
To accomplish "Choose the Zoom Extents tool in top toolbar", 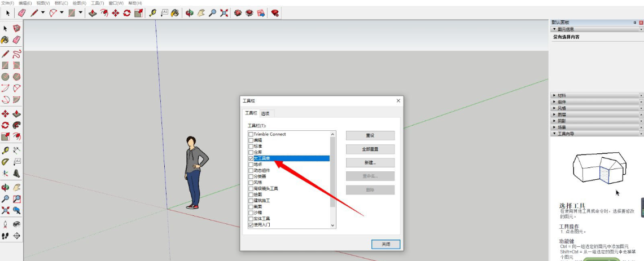I will [224, 13].
